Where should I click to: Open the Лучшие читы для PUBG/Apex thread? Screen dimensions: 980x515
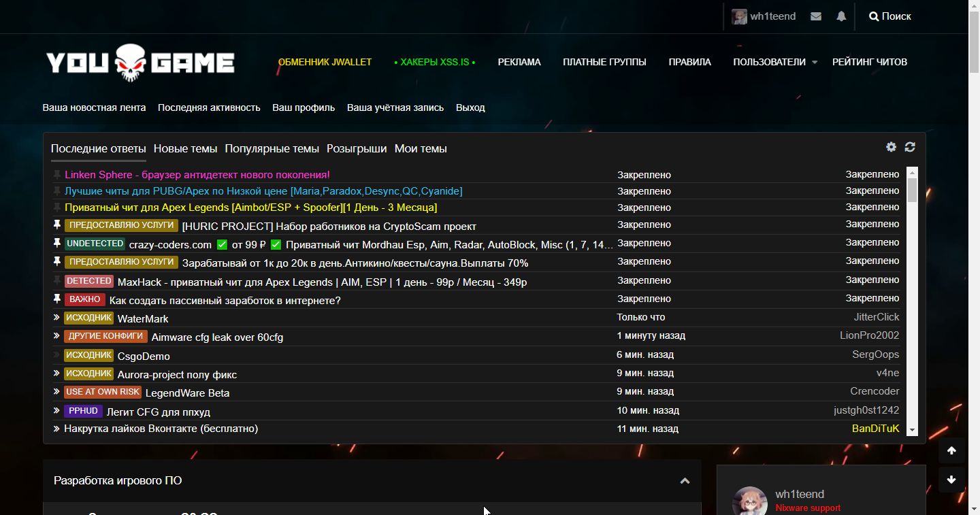click(263, 191)
